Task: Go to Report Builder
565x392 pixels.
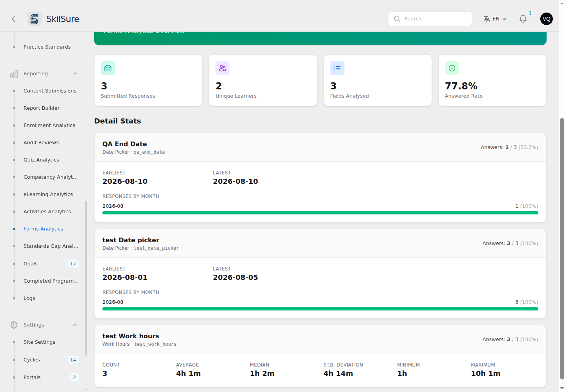Action: point(42,108)
